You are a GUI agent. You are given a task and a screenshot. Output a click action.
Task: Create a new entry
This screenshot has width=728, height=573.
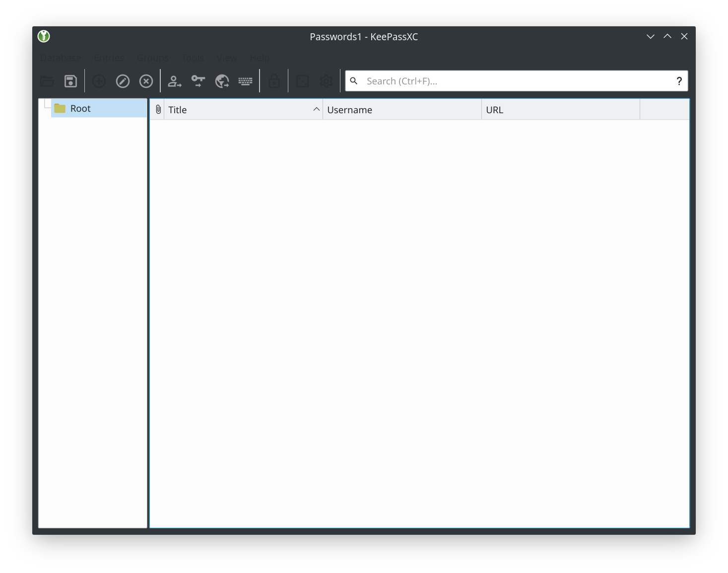pos(99,81)
